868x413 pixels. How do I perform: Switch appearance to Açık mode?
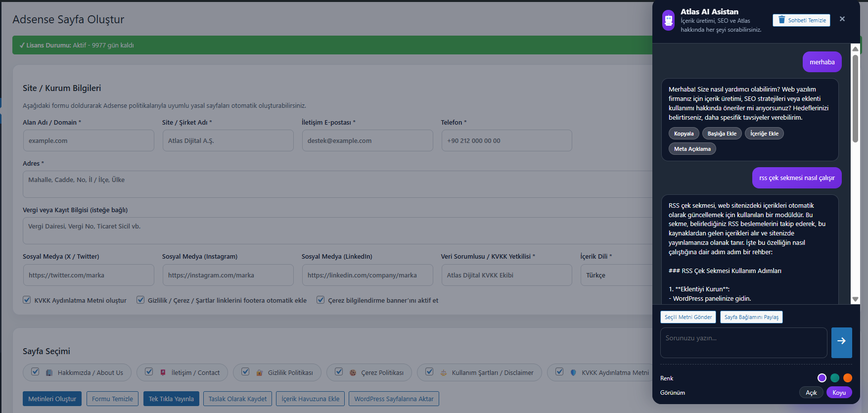[x=811, y=392]
